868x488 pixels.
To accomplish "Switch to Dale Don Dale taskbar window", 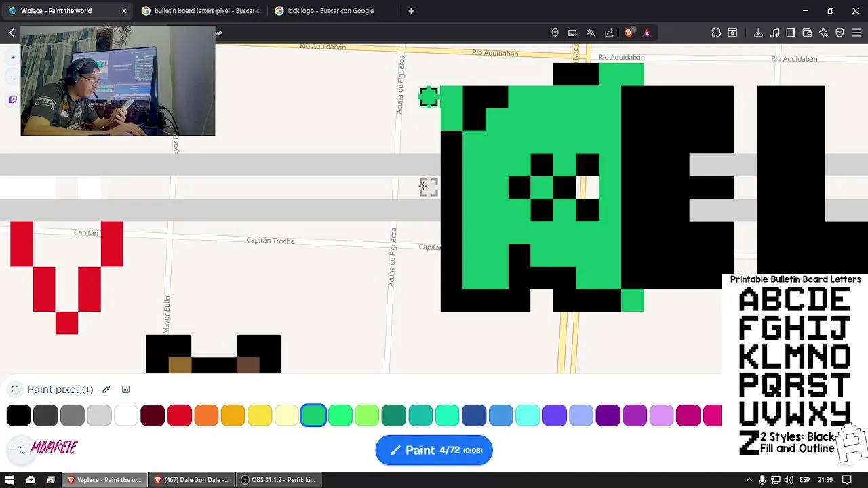I will pos(192,480).
